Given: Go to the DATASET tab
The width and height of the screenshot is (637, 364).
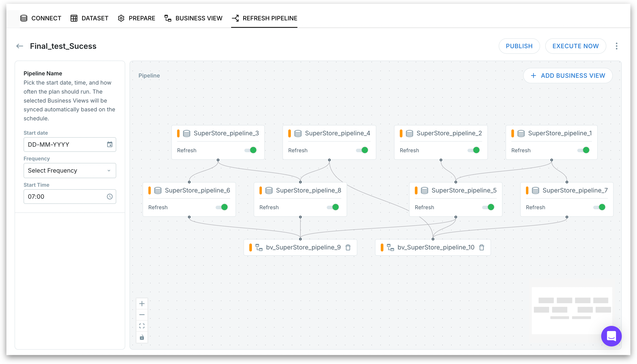Looking at the screenshot, I should pyautogui.click(x=89, y=18).
